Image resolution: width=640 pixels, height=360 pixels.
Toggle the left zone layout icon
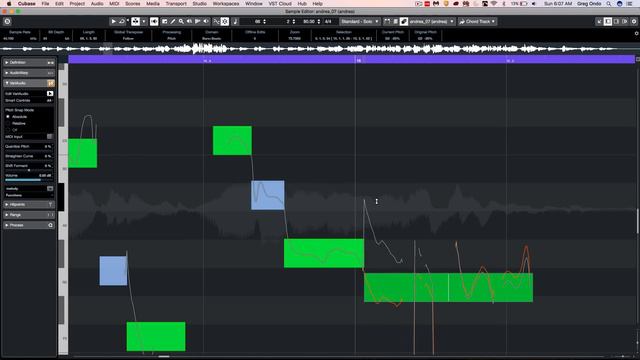tap(608, 21)
